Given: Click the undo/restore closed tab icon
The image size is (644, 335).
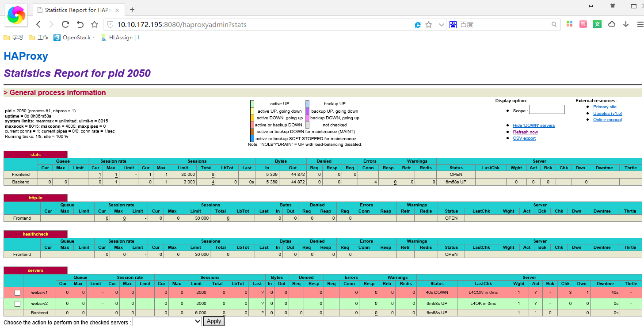Looking at the screenshot, I should (80, 25).
